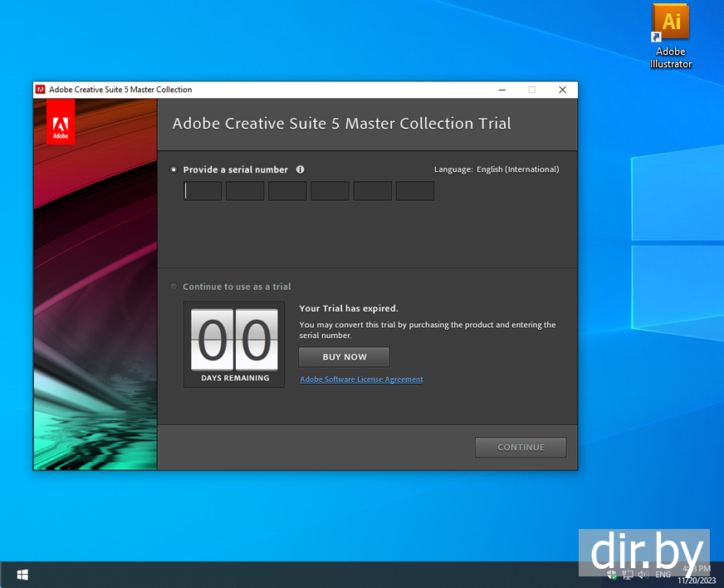The image size is (724, 588).
Task: Open the Adobe Software License Agreement link
Action: (x=361, y=380)
